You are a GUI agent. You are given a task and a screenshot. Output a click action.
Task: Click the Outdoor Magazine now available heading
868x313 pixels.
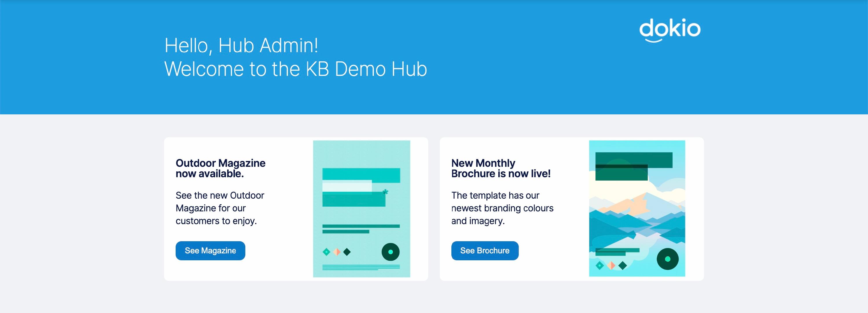point(220,168)
